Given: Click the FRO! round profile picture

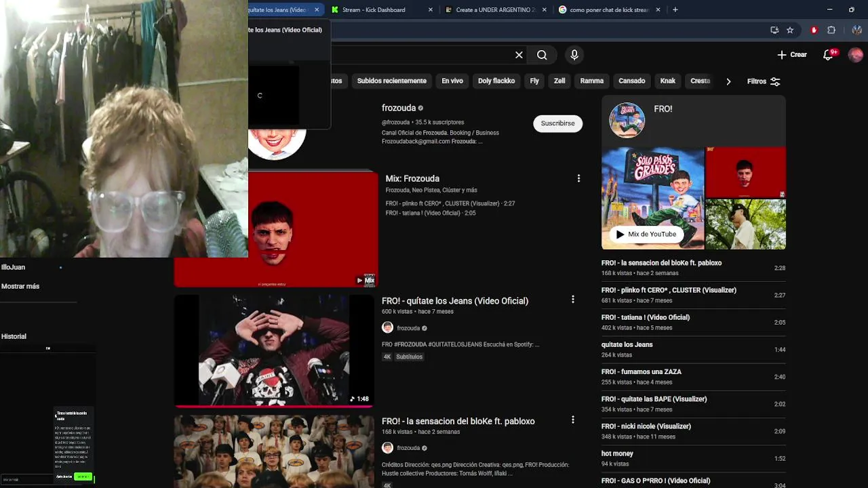Looking at the screenshot, I should coord(627,121).
